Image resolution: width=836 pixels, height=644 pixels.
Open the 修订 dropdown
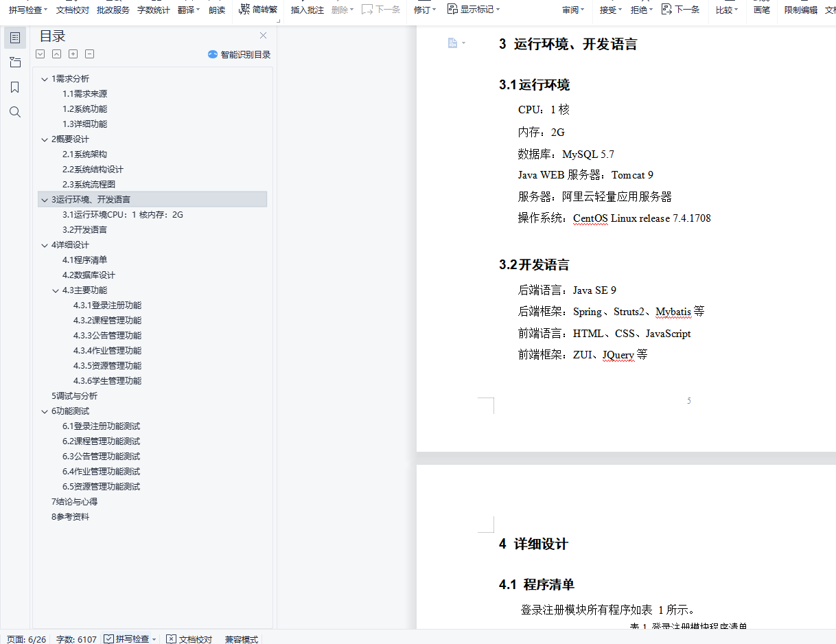coord(425,10)
